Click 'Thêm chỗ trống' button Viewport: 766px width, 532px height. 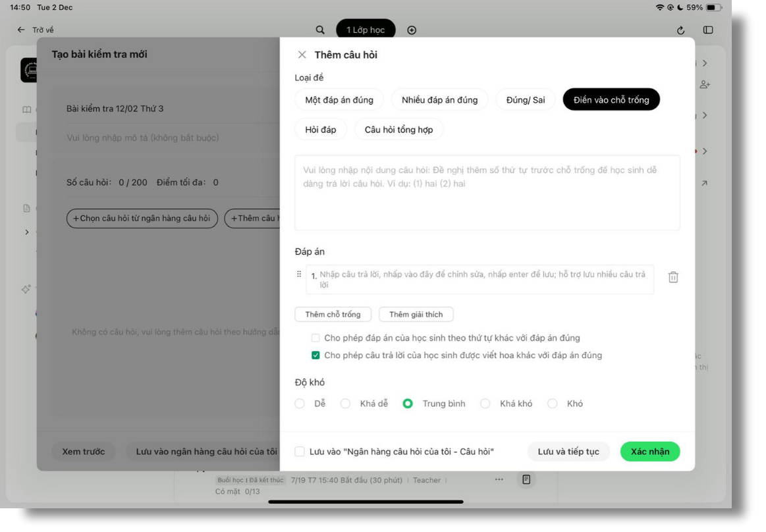pos(333,315)
